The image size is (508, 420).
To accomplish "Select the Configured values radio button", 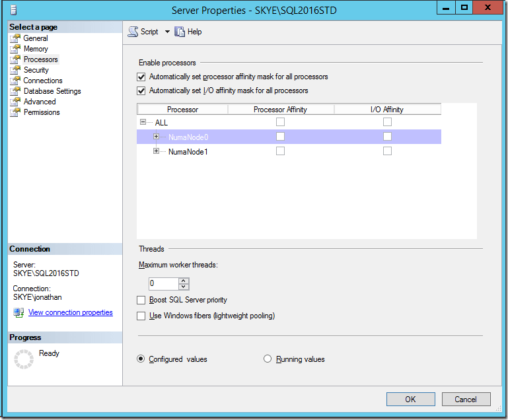I will pyautogui.click(x=141, y=359).
